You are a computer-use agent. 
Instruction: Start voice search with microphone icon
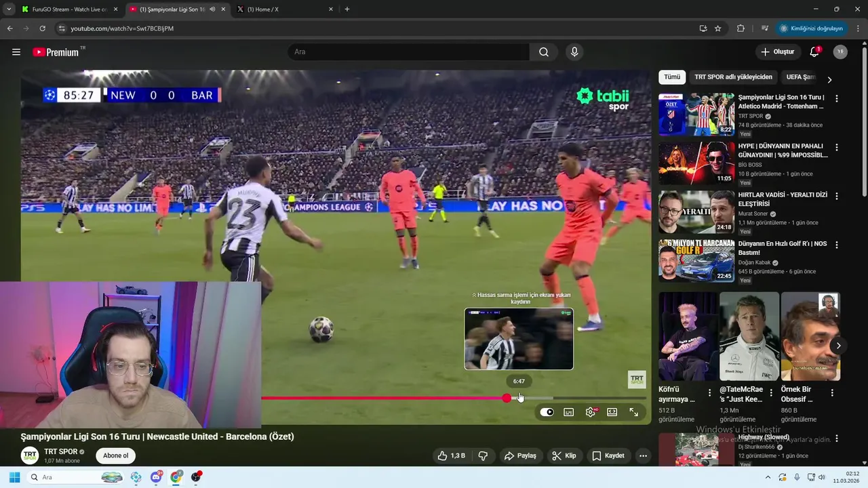pos(574,52)
